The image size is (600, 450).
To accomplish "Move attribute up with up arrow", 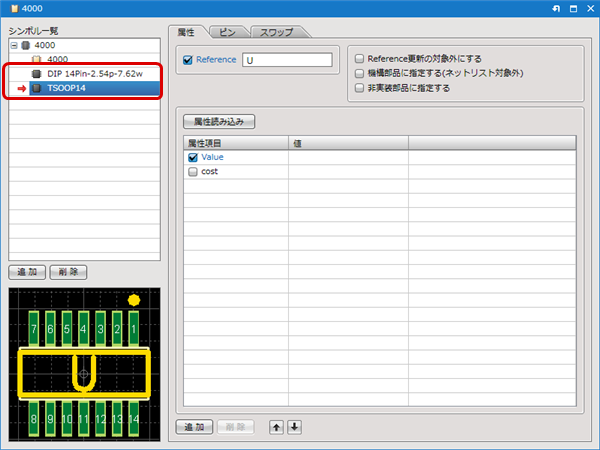I will [276, 427].
